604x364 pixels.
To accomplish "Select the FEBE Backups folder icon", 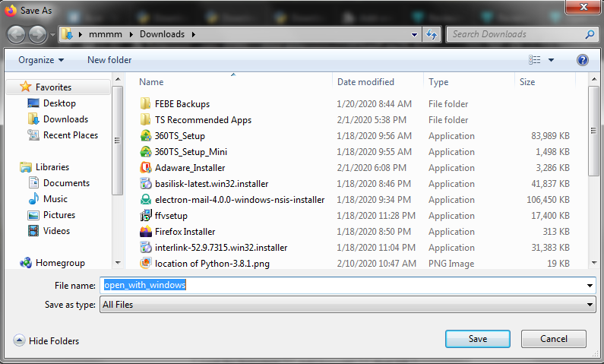I will (x=145, y=103).
